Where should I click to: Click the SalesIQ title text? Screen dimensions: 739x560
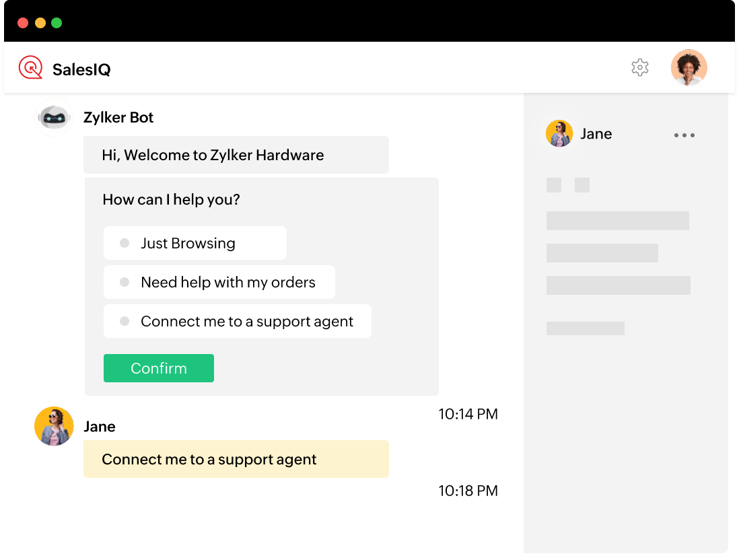[81, 70]
